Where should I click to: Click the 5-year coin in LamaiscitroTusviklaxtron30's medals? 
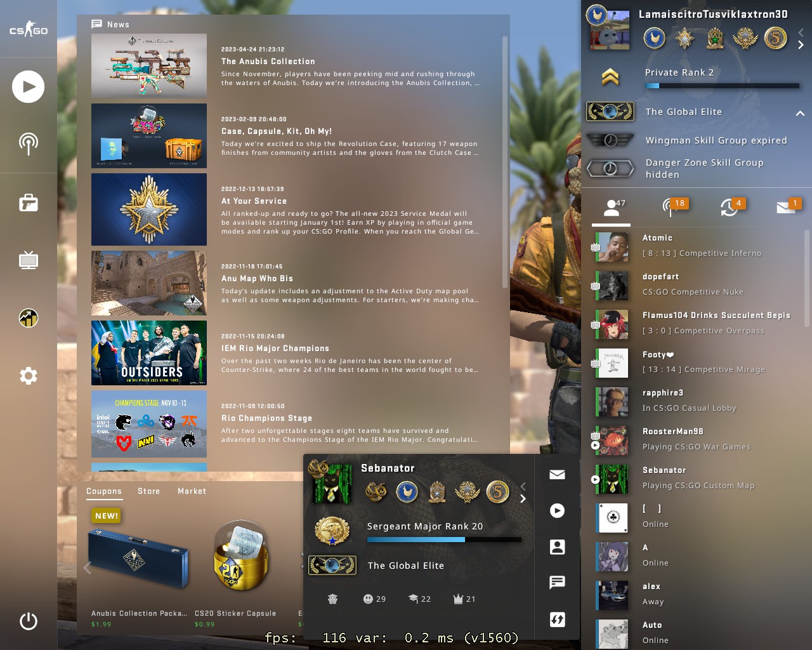coord(775,38)
